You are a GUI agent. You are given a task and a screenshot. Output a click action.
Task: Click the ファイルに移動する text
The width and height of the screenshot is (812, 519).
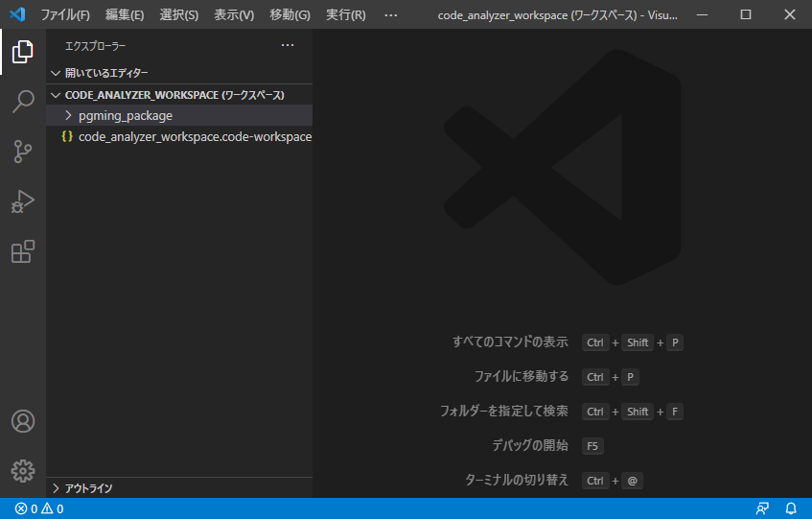coord(522,377)
